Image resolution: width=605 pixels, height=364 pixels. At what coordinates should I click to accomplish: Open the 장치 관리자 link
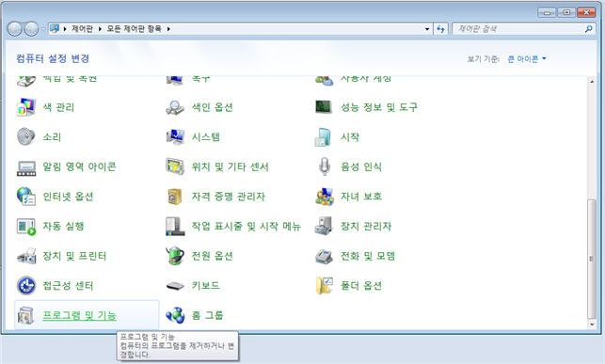pos(366,227)
